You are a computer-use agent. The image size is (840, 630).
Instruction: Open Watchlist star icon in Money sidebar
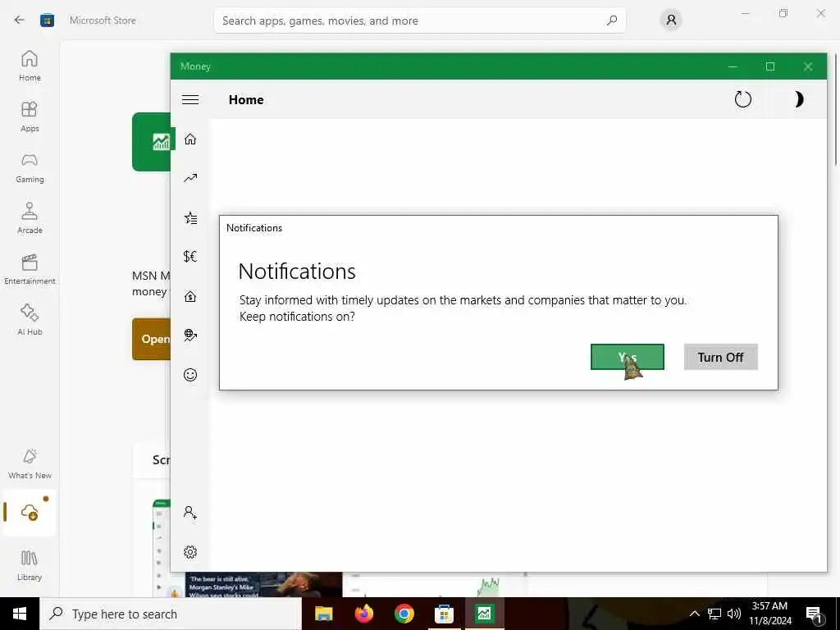[x=190, y=218]
